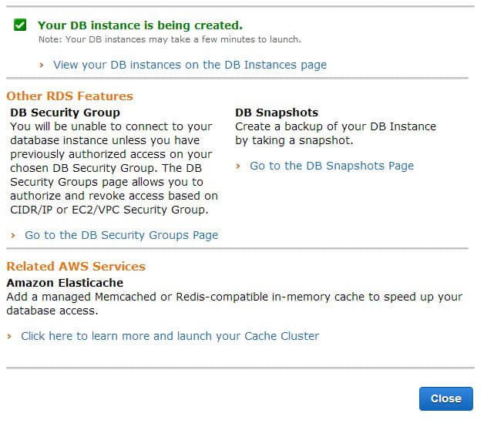Viewport: 504px width, 447px height.
Task: Click the arrow beside DB Security Groups Page link
Action: click(14, 236)
